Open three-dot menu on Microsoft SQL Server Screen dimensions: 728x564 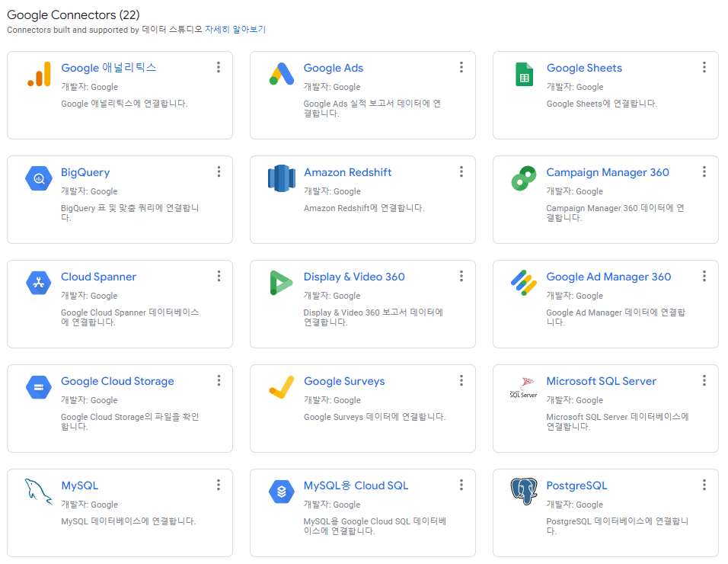(704, 381)
